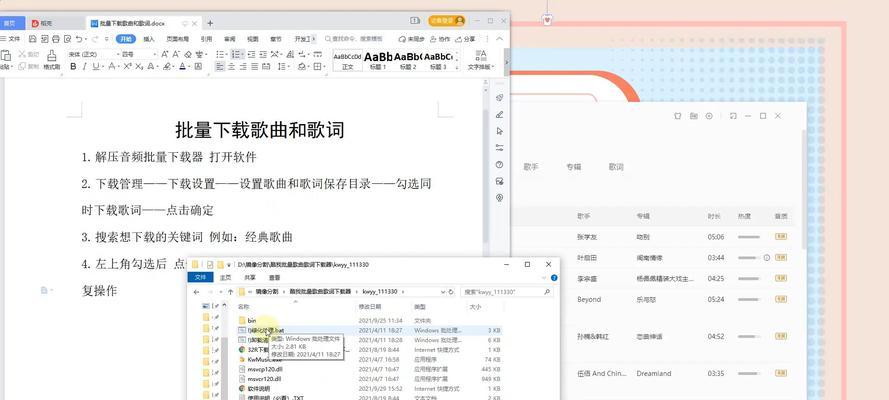Open the font size dropdown
The image size is (889, 400).
[154, 54]
